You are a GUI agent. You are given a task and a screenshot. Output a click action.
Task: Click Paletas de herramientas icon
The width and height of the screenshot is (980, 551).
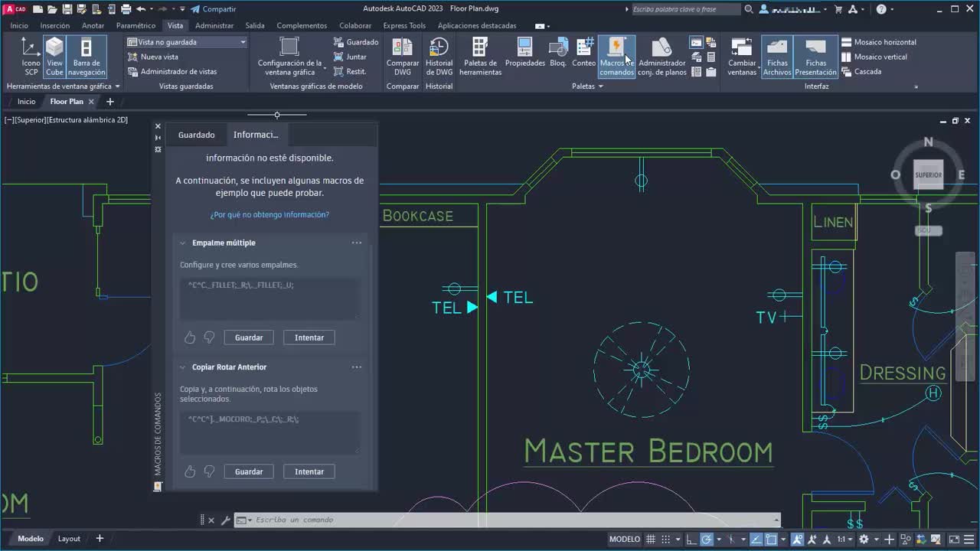(x=480, y=57)
